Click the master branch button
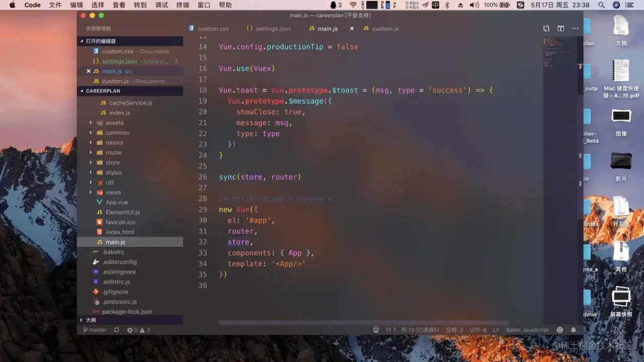 96,330
